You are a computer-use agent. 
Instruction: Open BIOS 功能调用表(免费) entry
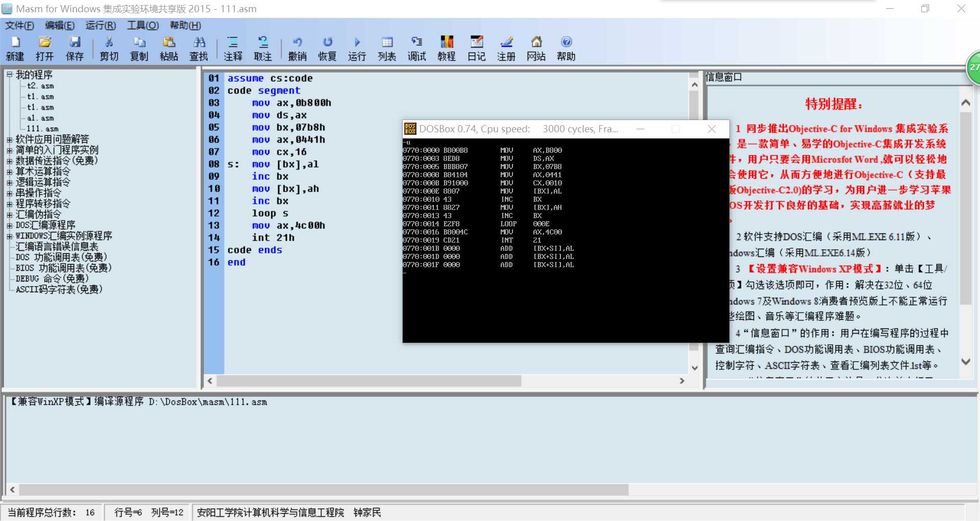point(63,268)
